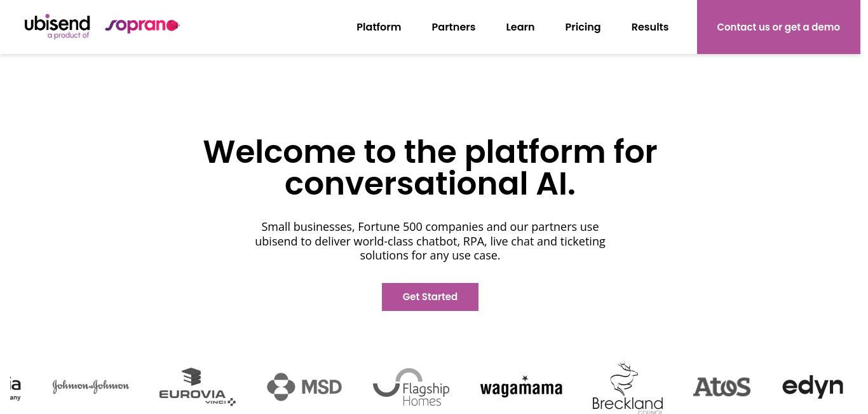Expand the Learn navigation menu
This screenshot has height=414, width=868.
(520, 27)
